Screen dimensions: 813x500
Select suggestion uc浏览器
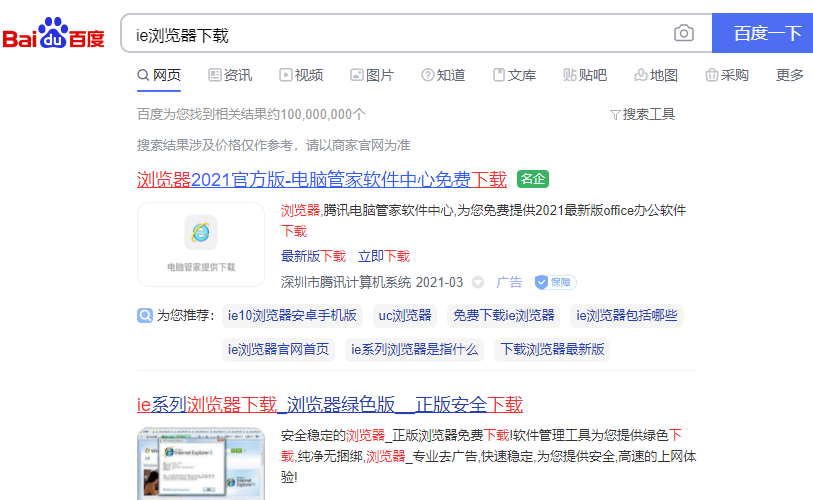(x=405, y=315)
